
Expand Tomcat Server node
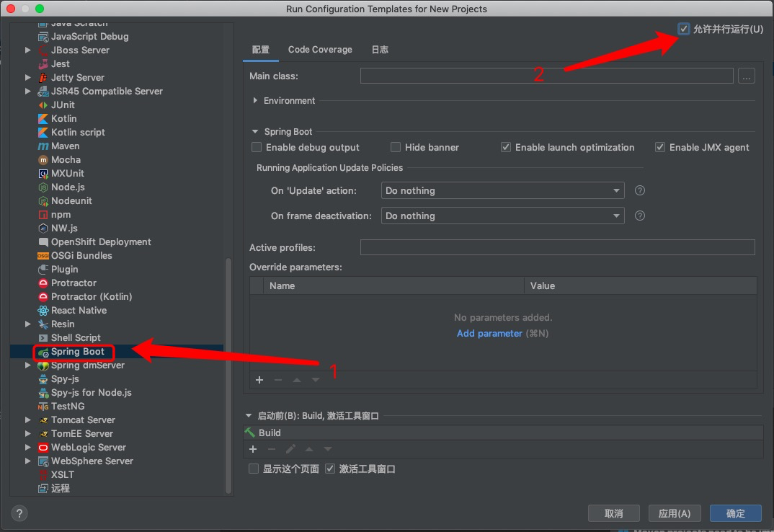pyautogui.click(x=28, y=420)
